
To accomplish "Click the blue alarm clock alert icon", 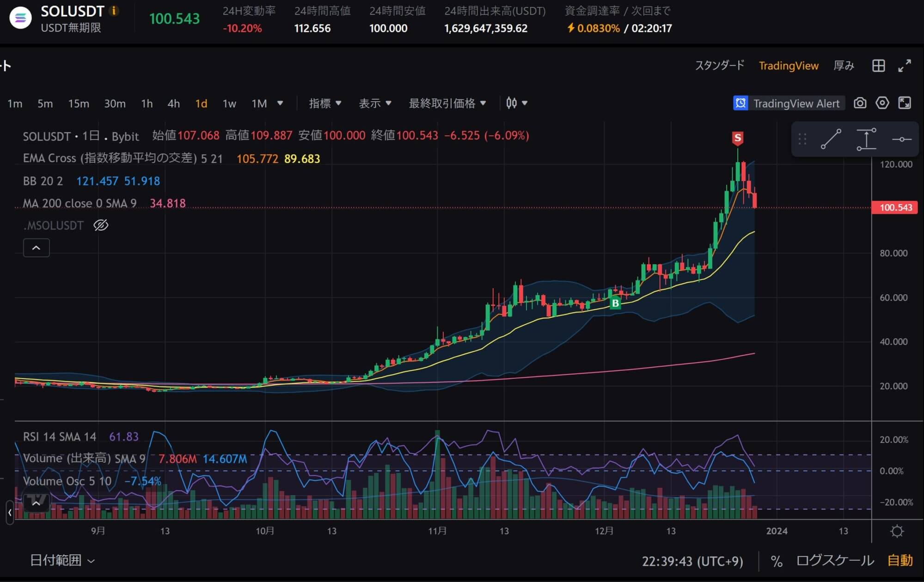I will pos(741,103).
